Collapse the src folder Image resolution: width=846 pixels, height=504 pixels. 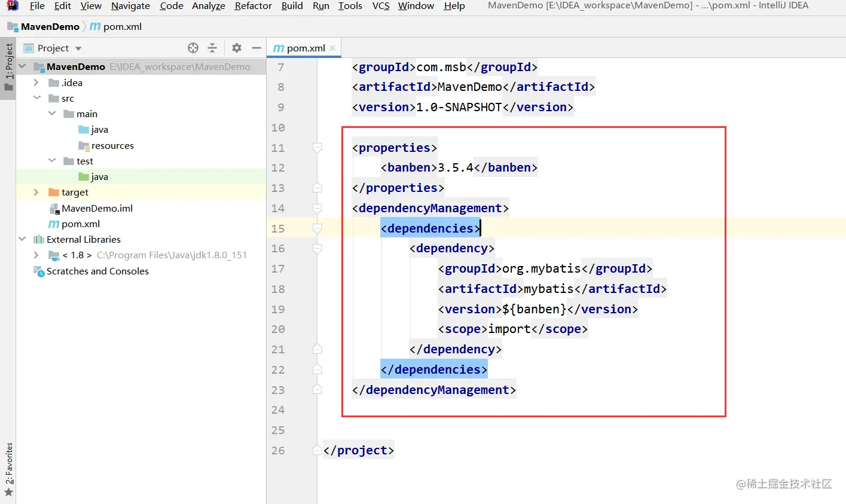(36, 98)
